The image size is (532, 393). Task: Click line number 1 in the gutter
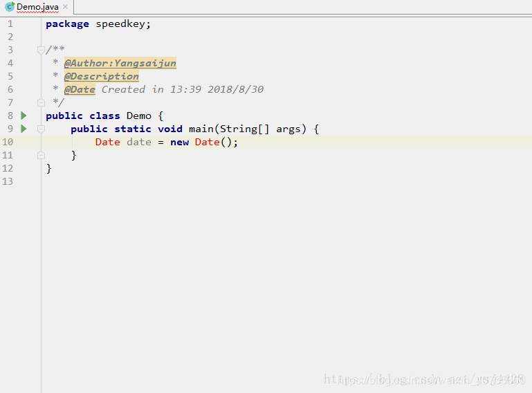coord(10,24)
